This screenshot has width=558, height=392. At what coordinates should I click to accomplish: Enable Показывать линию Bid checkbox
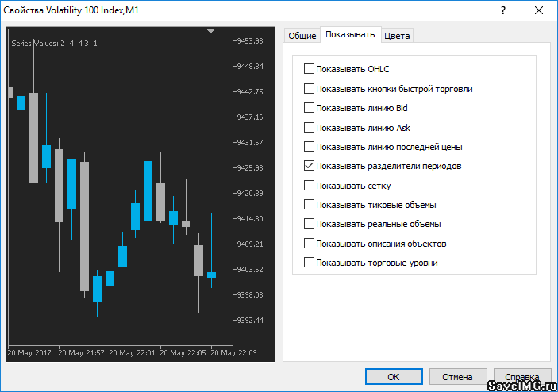310,108
